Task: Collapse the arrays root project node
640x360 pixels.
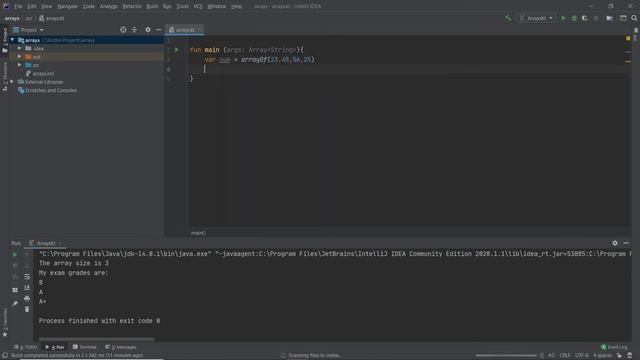Action: point(13,40)
